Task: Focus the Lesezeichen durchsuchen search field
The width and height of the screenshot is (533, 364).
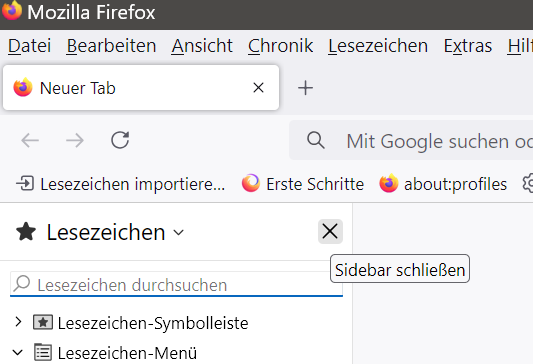Action: (176, 284)
